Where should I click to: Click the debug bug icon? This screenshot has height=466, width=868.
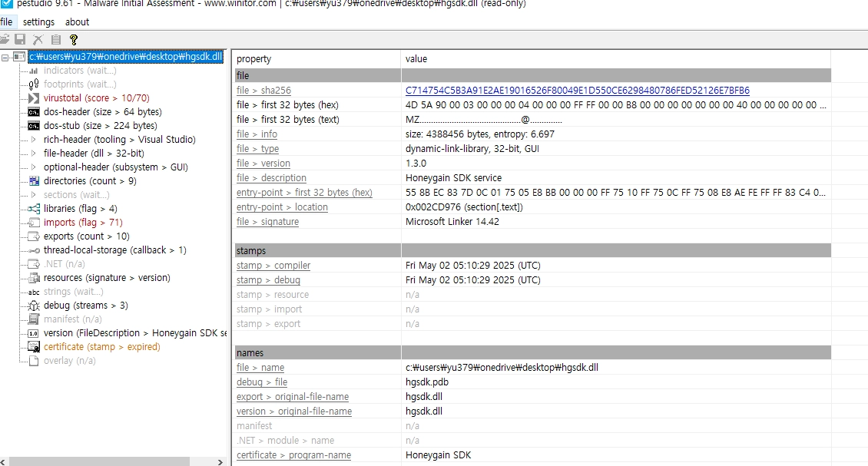tap(34, 306)
